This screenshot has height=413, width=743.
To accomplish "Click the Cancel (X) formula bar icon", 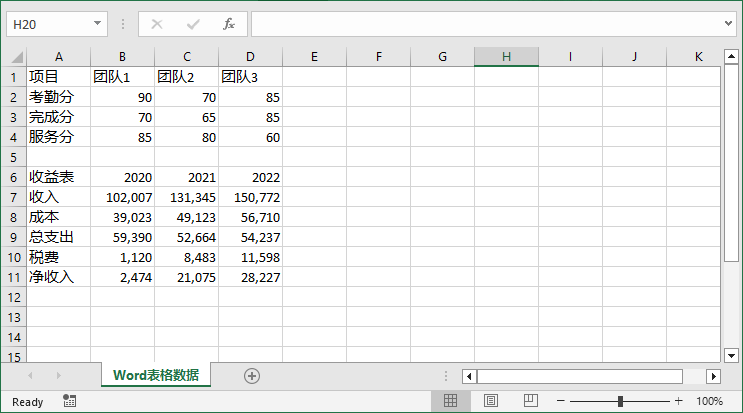I will [157, 24].
